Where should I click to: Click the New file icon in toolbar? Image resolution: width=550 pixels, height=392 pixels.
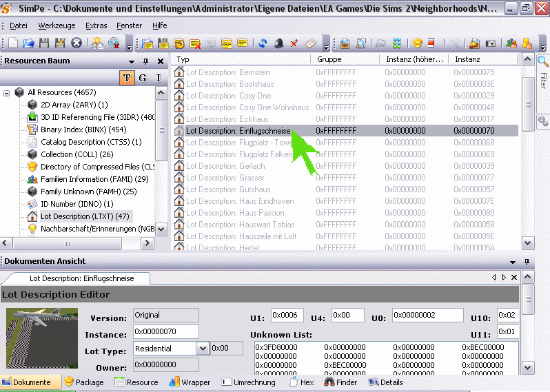click(13, 43)
